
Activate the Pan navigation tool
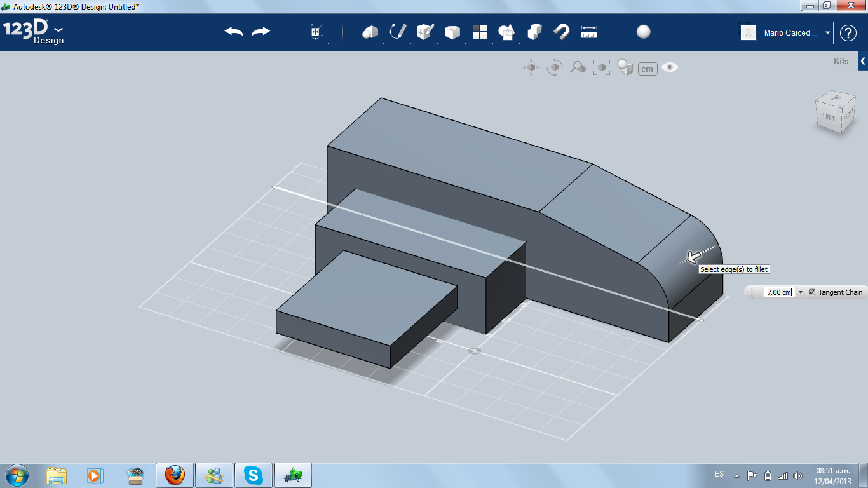(x=531, y=67)
